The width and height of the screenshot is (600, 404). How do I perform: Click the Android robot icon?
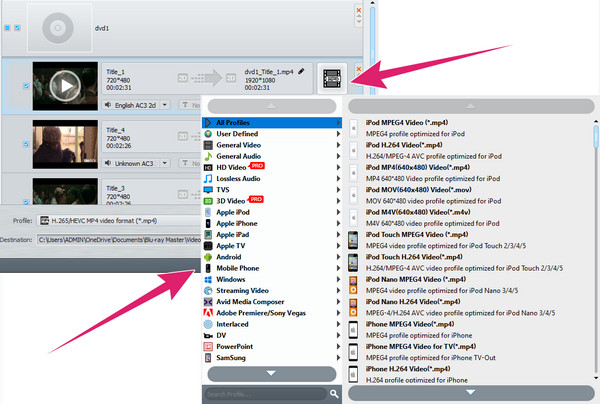point(208,257)
